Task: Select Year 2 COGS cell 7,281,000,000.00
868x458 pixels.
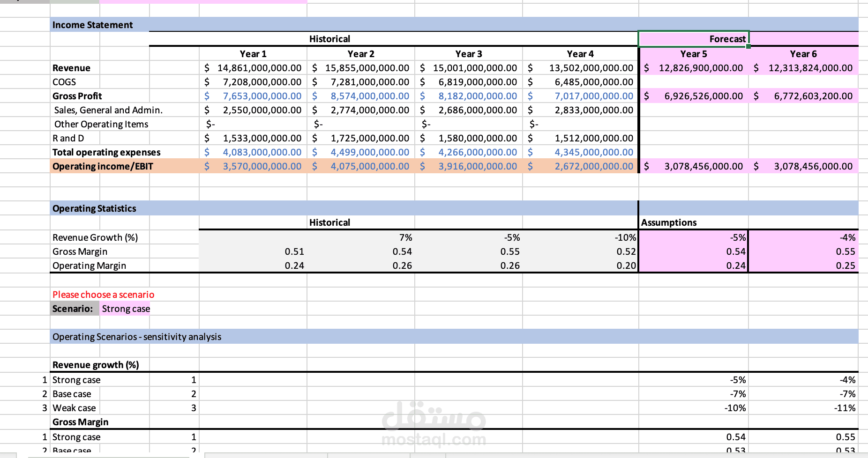Action: coord(361,82)
